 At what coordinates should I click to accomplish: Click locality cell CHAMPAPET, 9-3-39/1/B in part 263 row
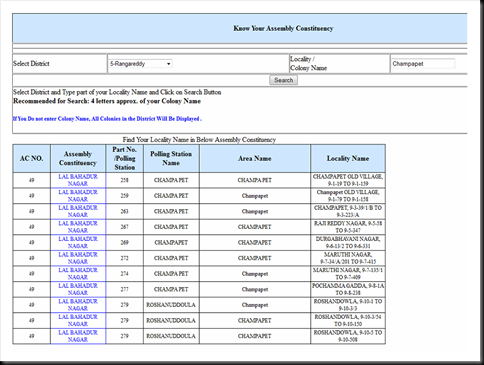pyautogui.click(x=348, y=211)
